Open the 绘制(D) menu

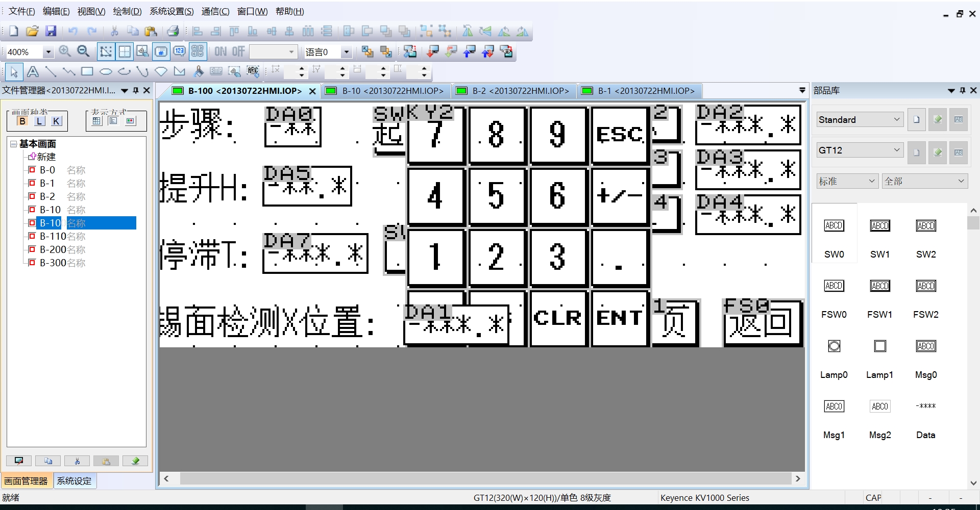coord(127,11)
